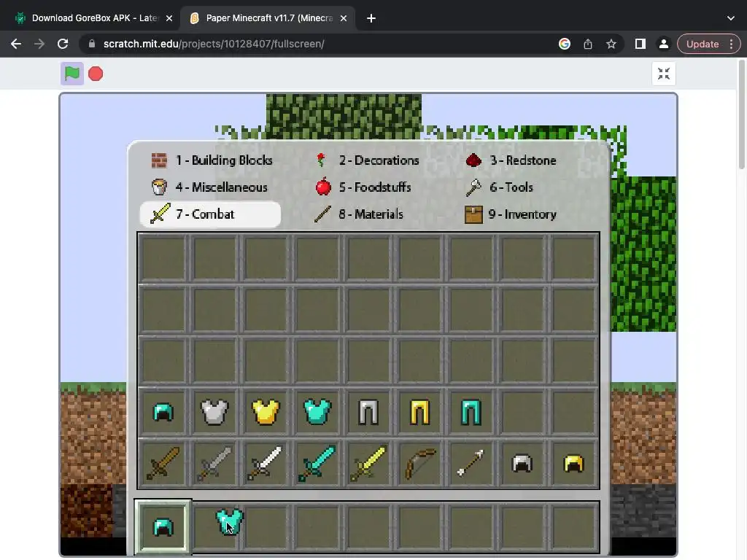This screenshot has width=747, height=560.
Task: Expand the tab search dropdown arrow
Action: click(x=731, y=18)
